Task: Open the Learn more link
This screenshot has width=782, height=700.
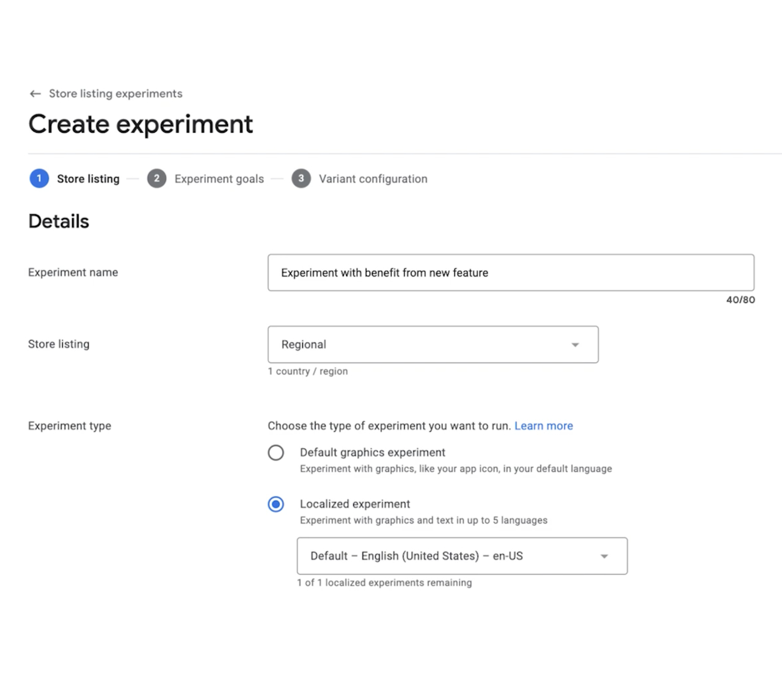Action: coord(543,426)
